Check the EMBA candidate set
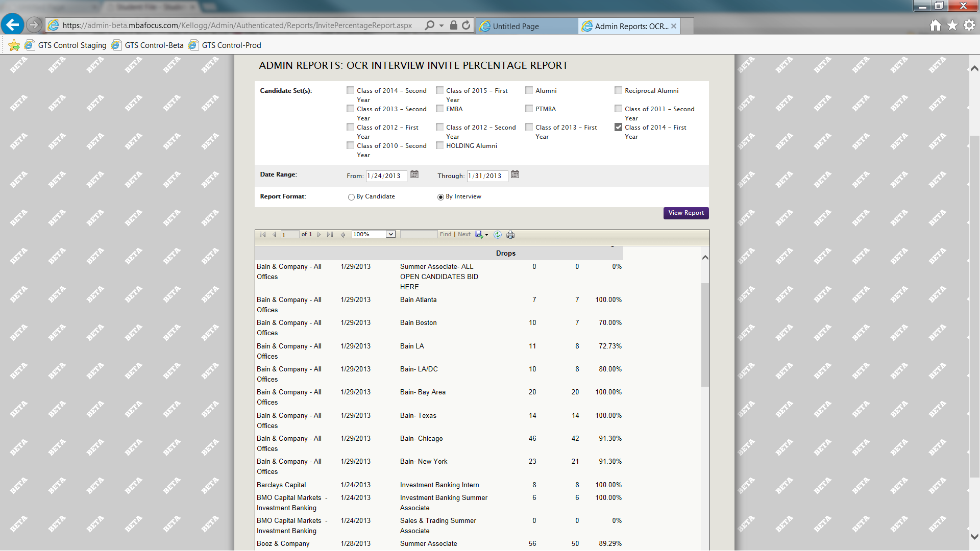Image resolution: width=980 pixels, height=551 pixels. (x=439, y=109)
